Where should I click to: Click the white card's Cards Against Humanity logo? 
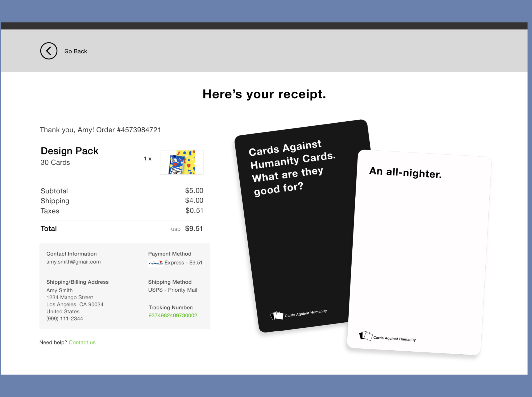387,337
